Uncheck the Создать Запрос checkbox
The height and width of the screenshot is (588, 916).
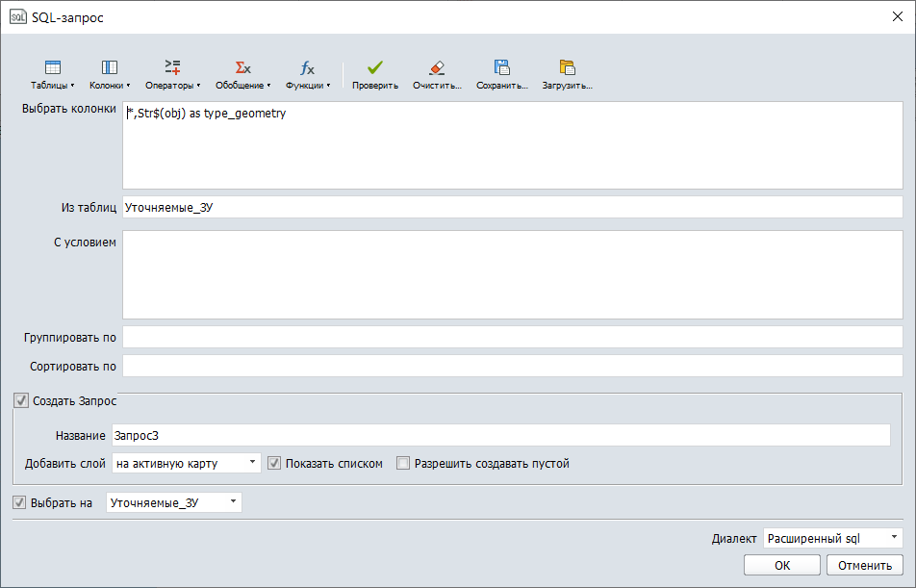[22, 401]
